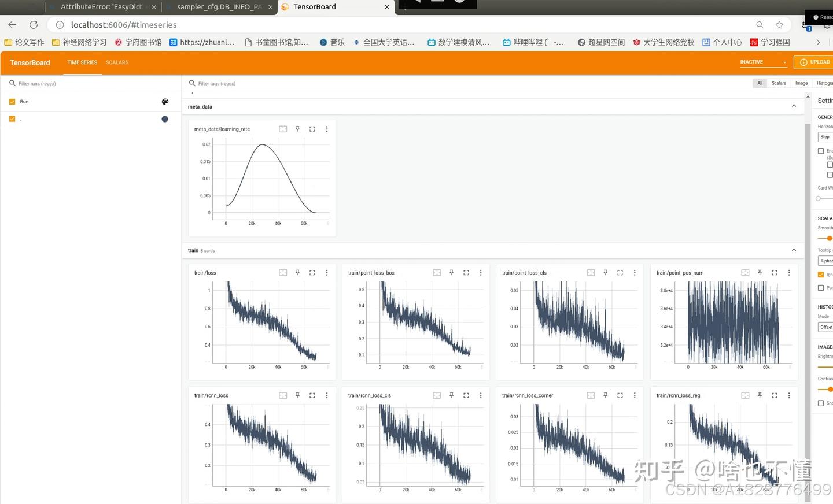Fit domain to data in train/loss card
The height and width of the screenshot is (504, 833).
coord(283,273)
